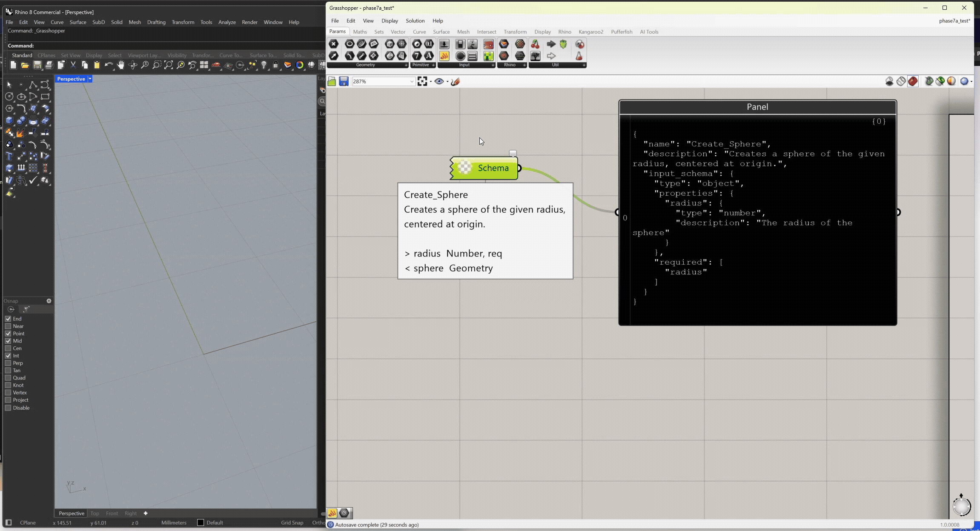Click the Cut scissors icon in Rhino toolbar
The image size is (980, 531).
click(73, 65)
